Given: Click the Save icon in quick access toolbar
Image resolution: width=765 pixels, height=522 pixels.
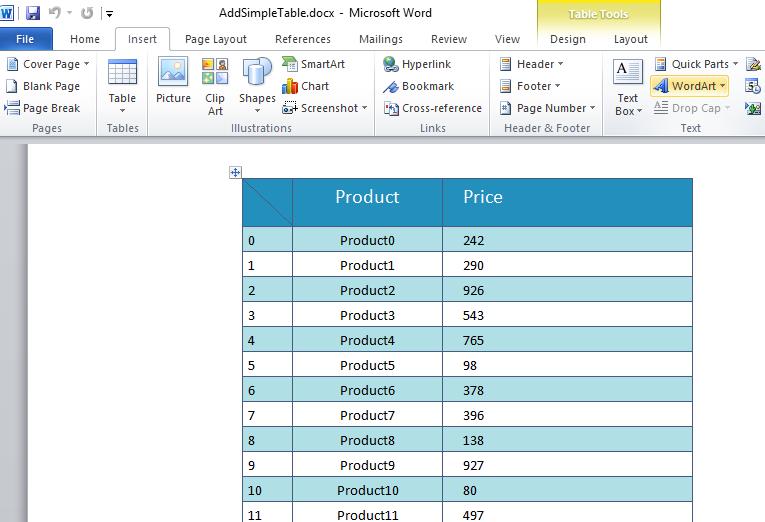Looking at the screenshot, I should (33, 13).
